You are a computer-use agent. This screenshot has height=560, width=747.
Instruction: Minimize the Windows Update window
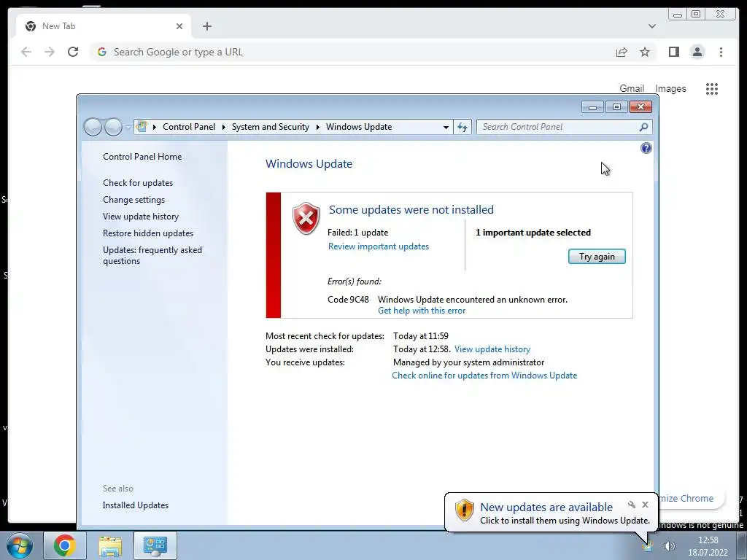(592, 107)
